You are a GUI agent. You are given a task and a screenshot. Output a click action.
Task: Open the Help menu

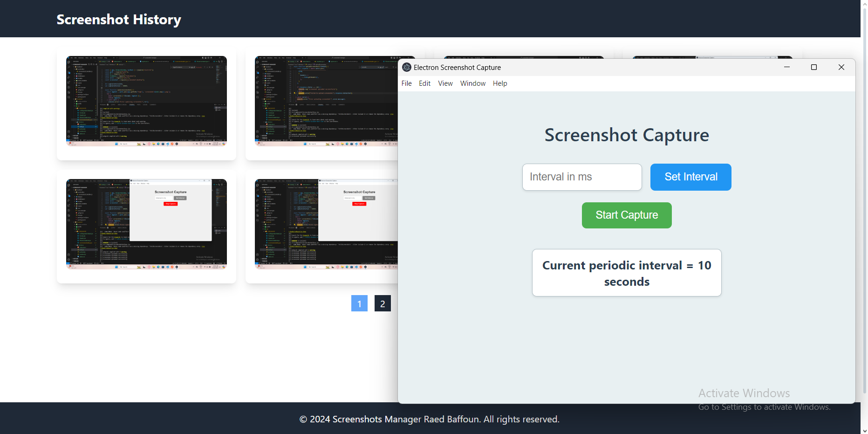click(500, 83)
